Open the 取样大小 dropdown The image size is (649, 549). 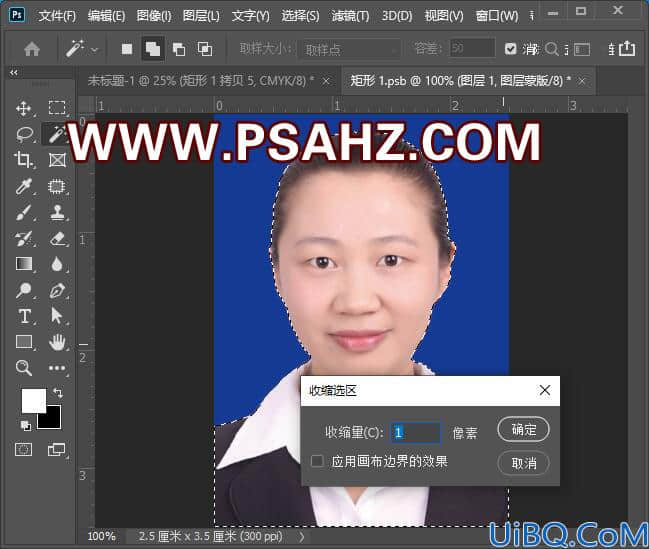(349, 50)
